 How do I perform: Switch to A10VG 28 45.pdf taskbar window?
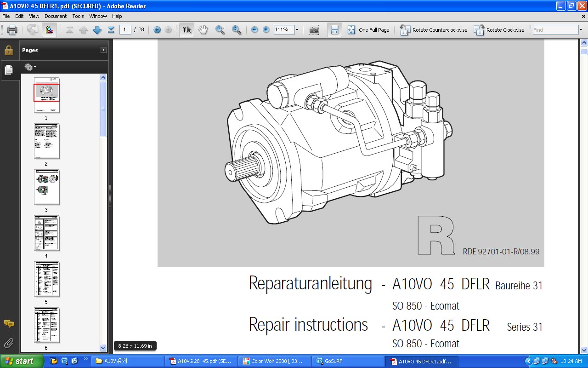(202, 361)
